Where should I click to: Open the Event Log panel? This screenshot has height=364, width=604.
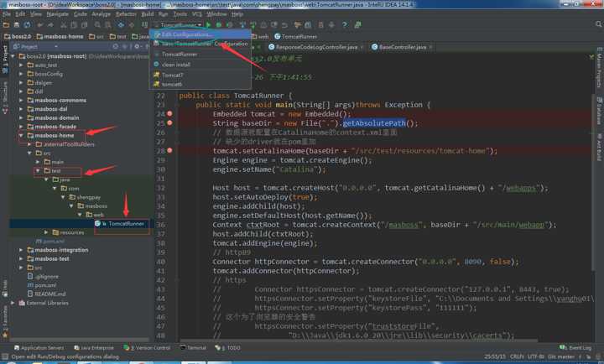pyautogui.click(x=575, y=347)
